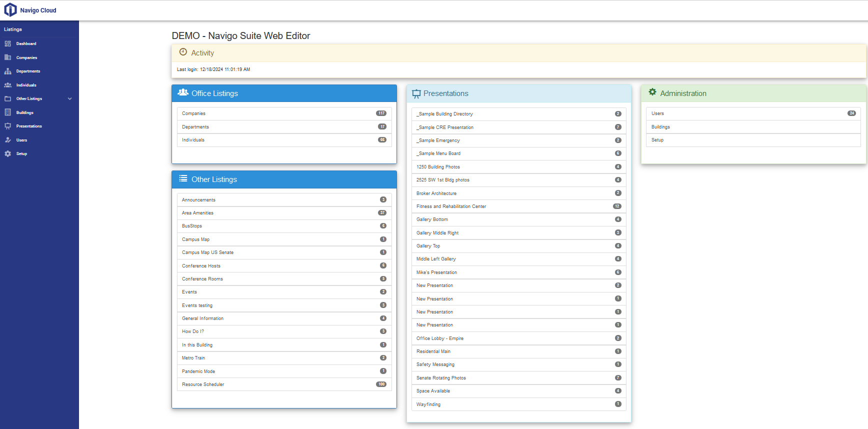Open Departments row in Office Listings
The image size is (868, 429).
click(284, 126)
